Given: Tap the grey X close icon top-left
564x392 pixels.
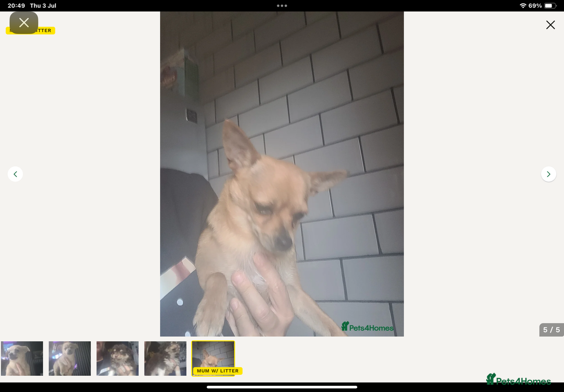Looking at the screenshot, I should tap(23, 22).
